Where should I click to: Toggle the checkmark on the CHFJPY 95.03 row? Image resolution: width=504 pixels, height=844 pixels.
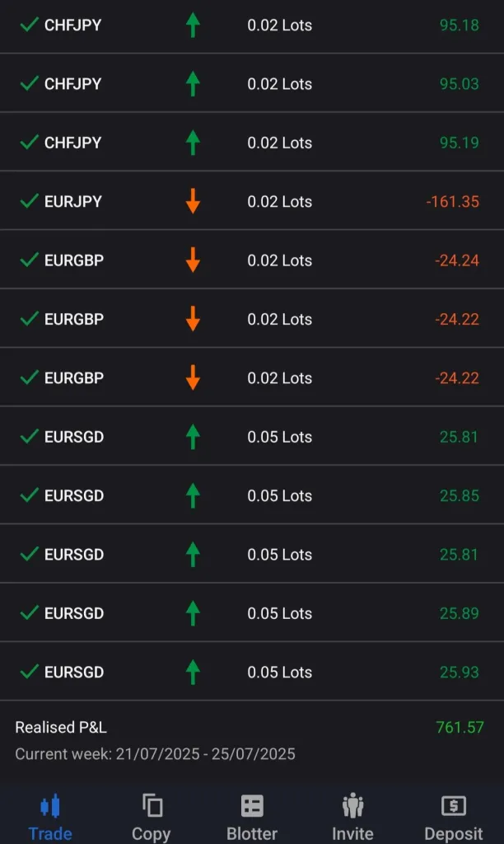[30, 84]
